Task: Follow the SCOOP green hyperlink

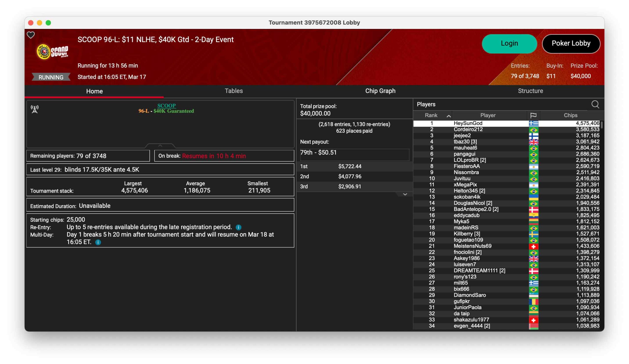Action: click(167, 106)
